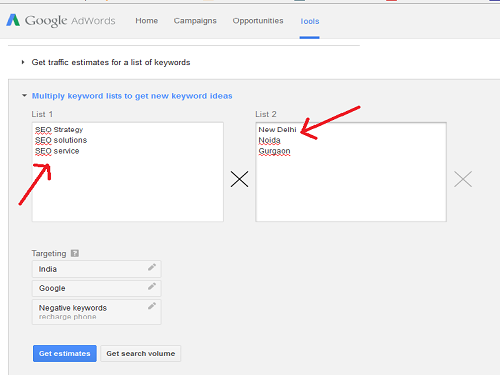Open the Campaigns tab
Image resolution: width=500 pixels, height=375 pixels.
195,21
